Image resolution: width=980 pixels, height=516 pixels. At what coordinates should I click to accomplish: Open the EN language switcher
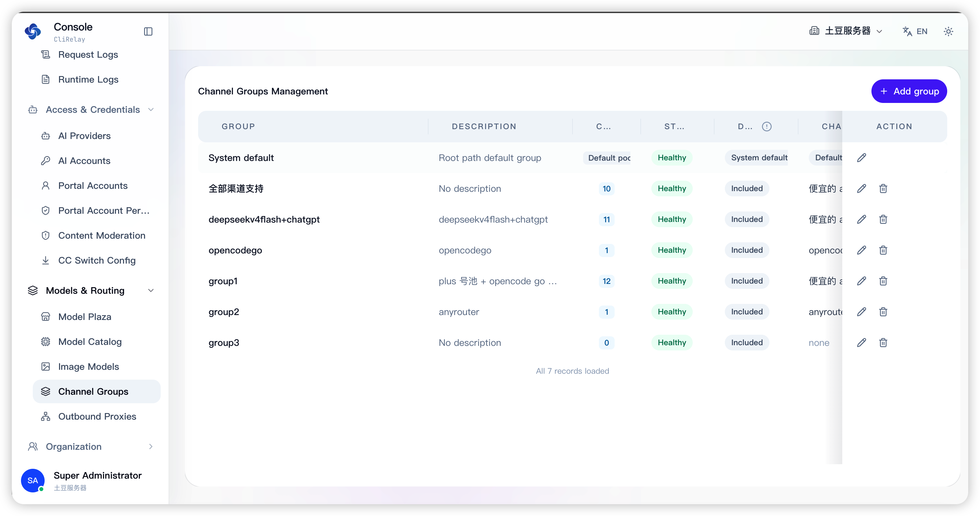(915, 31)
